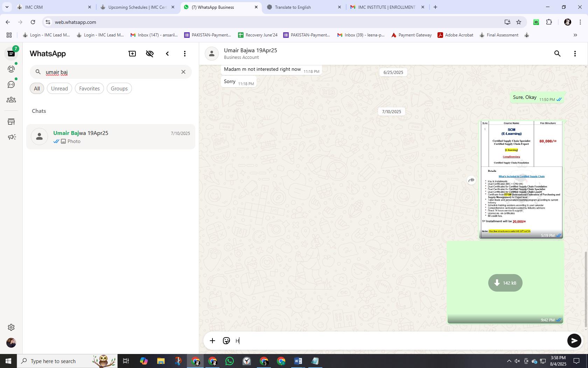Open contact info from Umair Bajwa header
Image resolution: width=588 pixels, height=368 pixels.
click(250, 54)
